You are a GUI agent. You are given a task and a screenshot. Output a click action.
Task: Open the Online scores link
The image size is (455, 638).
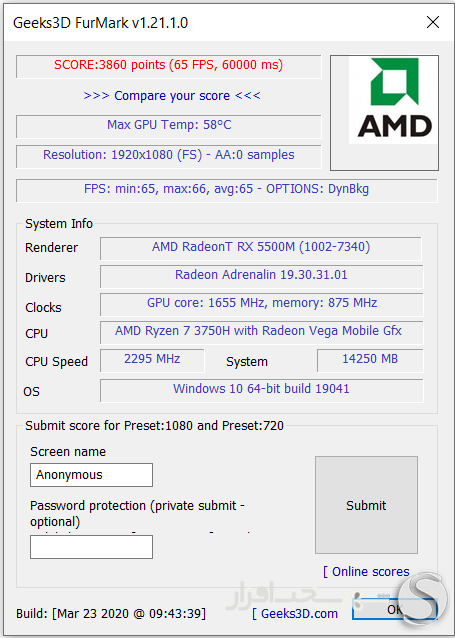click(x=366, y=572)
